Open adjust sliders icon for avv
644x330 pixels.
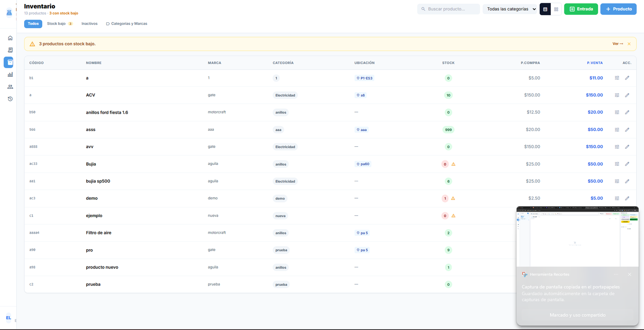617,147
